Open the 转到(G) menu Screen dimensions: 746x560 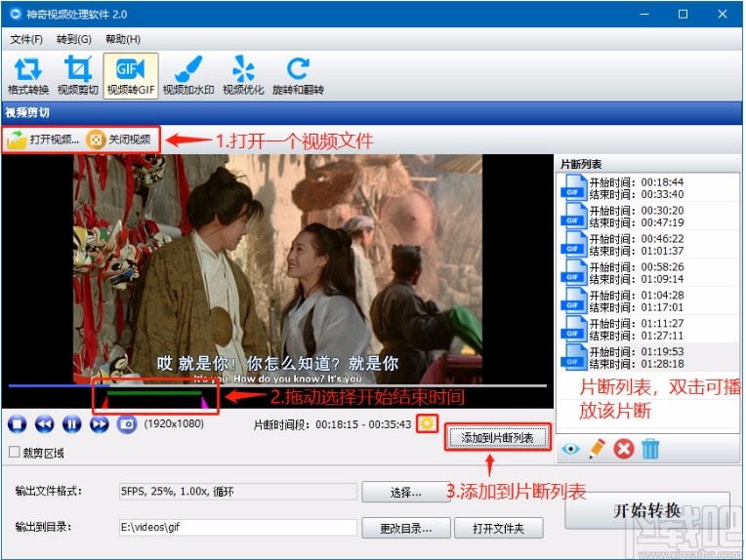pyautogui.click(x=74, y=39)
